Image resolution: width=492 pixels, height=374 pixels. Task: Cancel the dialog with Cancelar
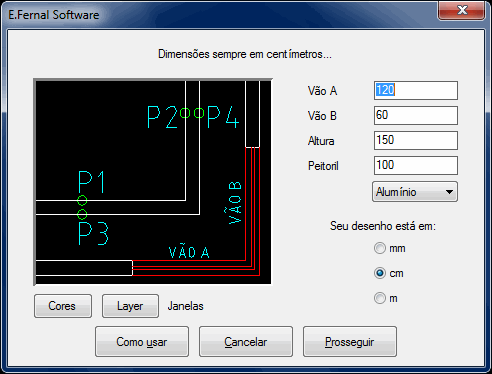(246, 342)
